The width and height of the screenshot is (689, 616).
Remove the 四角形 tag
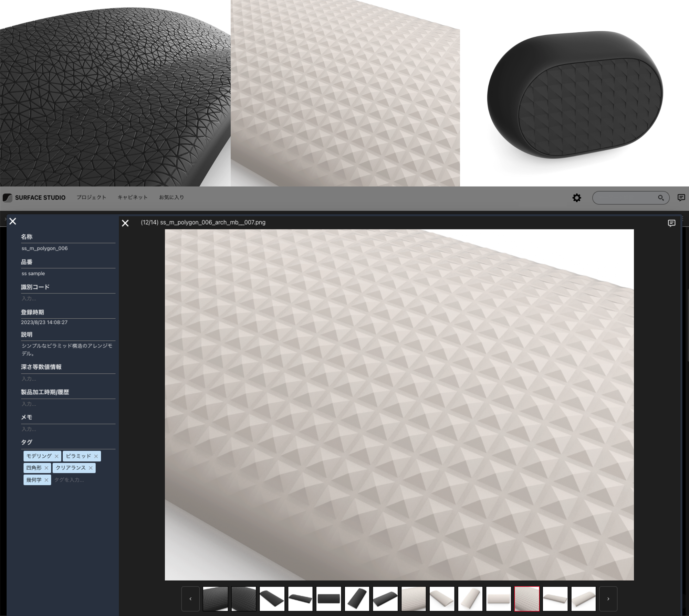[x=46, y=468]
